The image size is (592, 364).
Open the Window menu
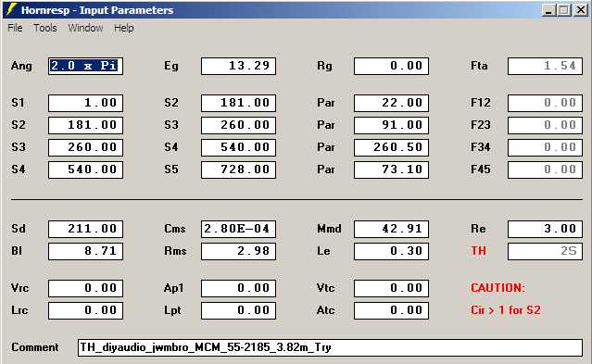(x=86, y=28)
